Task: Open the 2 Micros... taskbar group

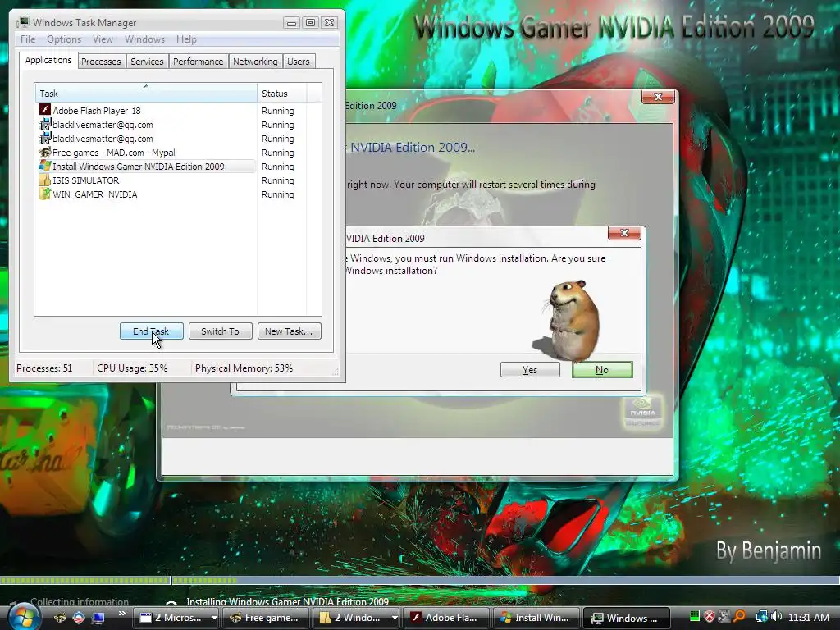Action: pos(171,618)
